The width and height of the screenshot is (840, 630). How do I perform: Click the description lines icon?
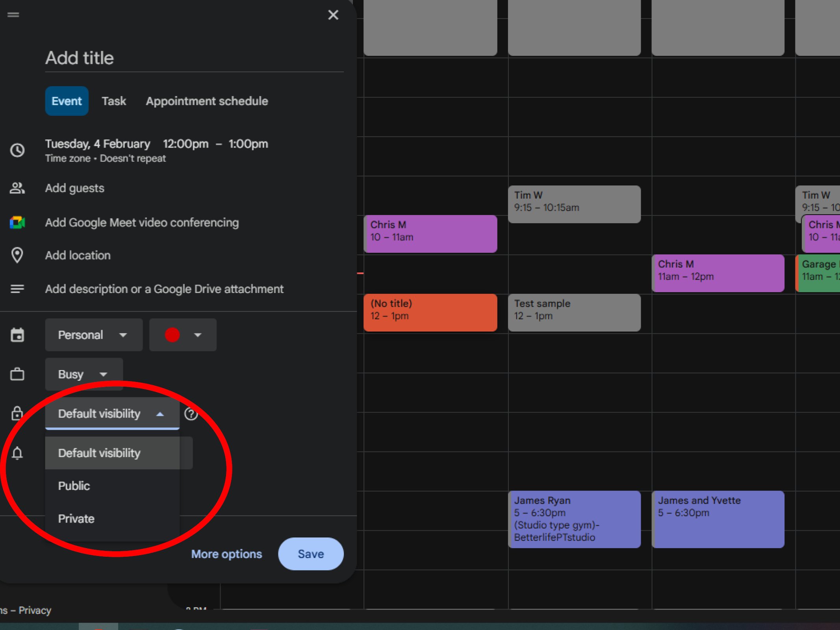point(17,289)
